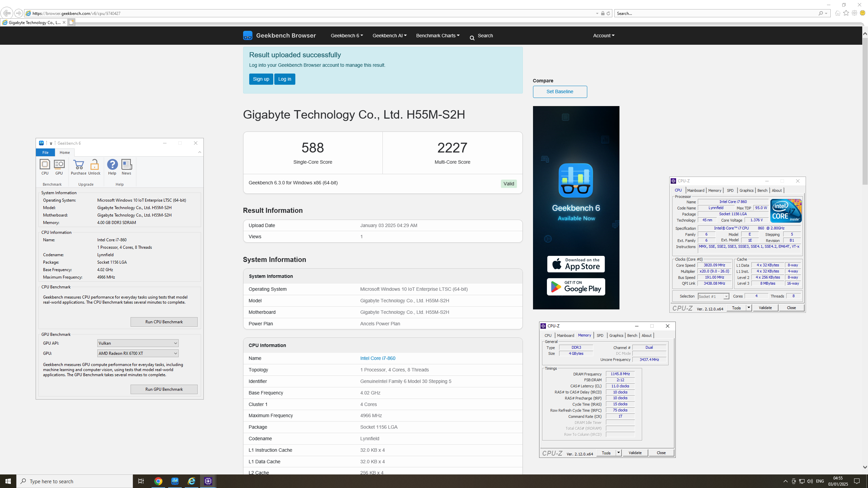Click the Download on the App Store badge
The width and height of the screenshot is (868, 488).
[x=576, y=264]
